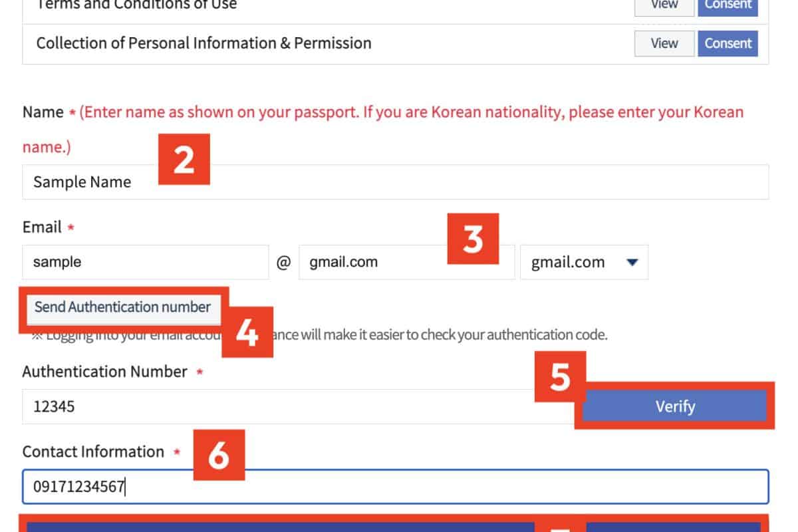798x532 pixels.
Task: View Collection of Personal Information & Permission
Action: pos(664,43)
